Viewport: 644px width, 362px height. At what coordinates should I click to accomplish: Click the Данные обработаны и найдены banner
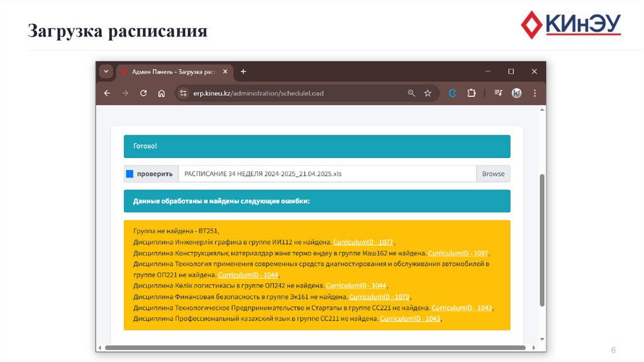[317, 201]
